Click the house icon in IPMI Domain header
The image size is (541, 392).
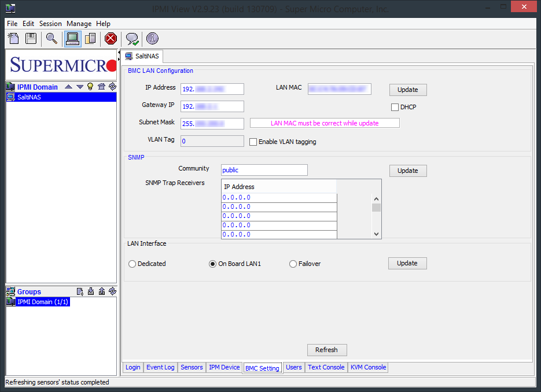point(101,87)
